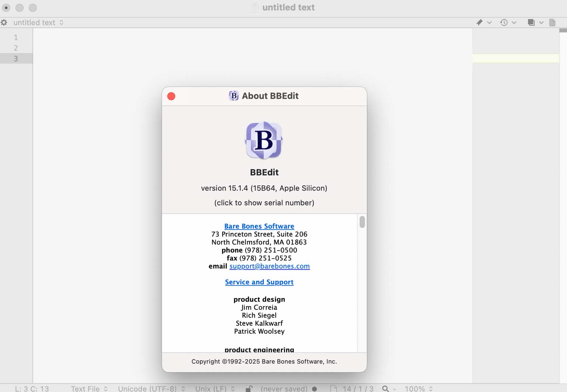Close the About BBEdit window
Screen dimensions: 567x392
coord(171,96)
